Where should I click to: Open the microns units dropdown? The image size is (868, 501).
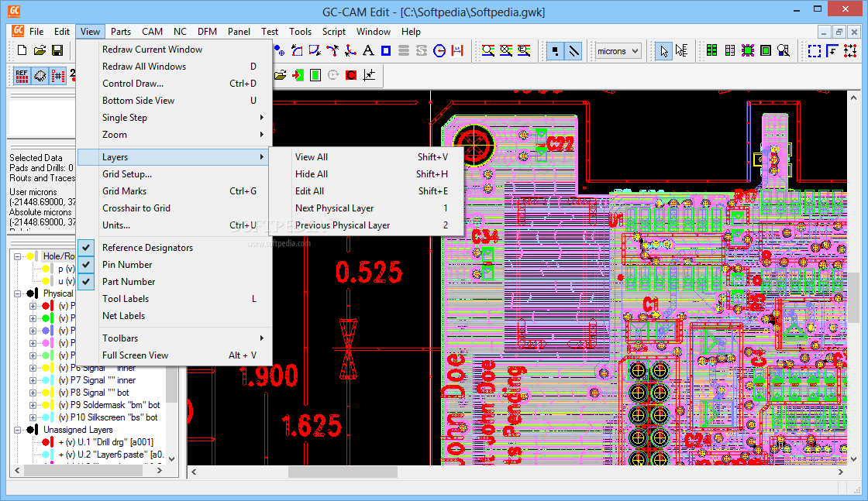pyautogui.click(x=618, y=51)
